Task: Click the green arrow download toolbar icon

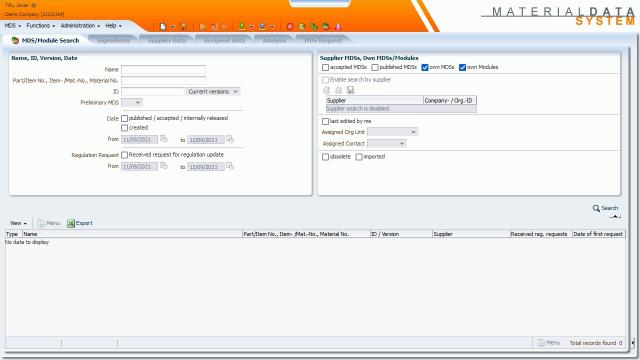Action: [242, 27]
